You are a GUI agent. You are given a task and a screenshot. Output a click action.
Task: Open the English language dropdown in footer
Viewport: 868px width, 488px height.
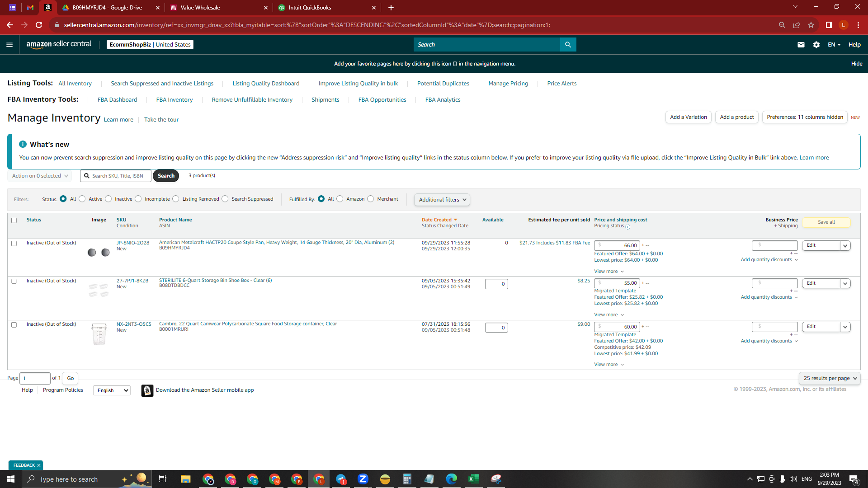(112, 390)
